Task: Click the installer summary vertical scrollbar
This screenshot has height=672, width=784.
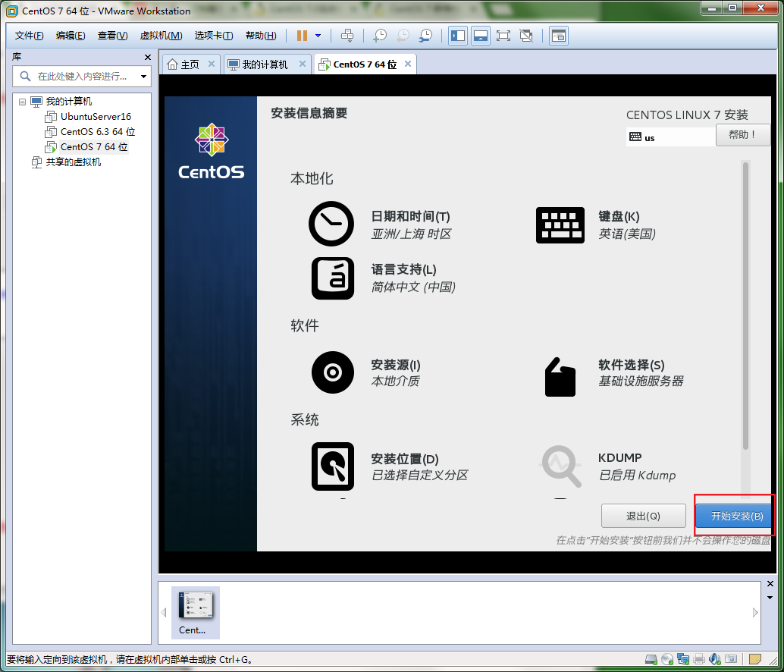Action: tap(745, 306)
